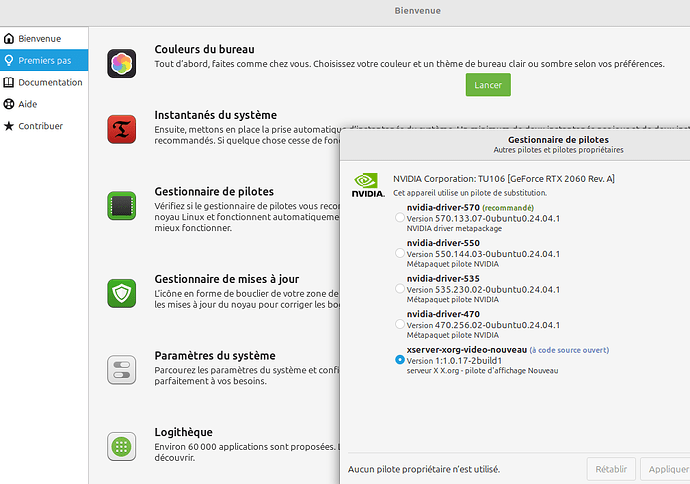Click 'Autres pilotes et pilotes propriétaires' subtitle

point(558,150)
